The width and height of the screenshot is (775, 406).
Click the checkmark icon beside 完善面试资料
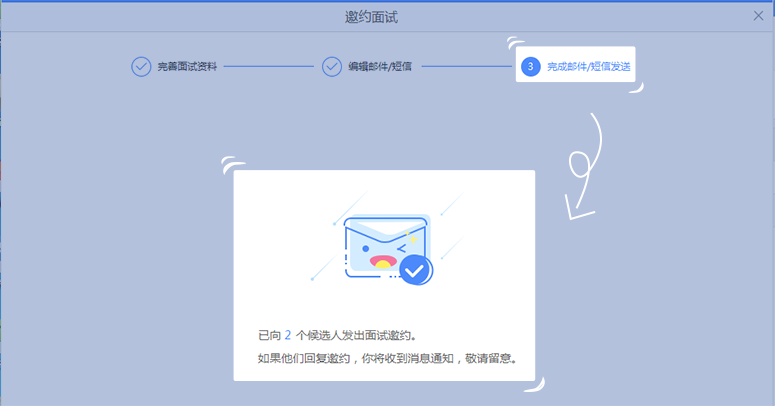click(x=141, y=66)
